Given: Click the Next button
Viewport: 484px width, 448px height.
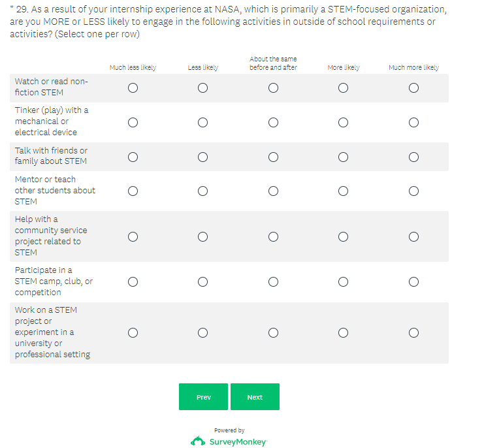Looking at the screenshot, I should point(255,397).
